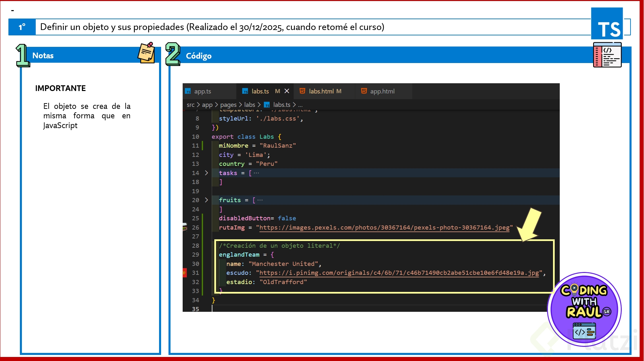Viewport: 644px width, 361px height.
Task: Click the sticky note icon beside Notas
Action: click(147, 53)
